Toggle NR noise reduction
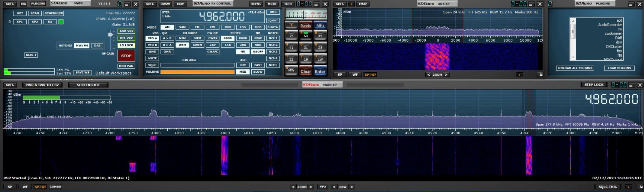The height and width of the screenshot is (192, 644). click(243, 52)
